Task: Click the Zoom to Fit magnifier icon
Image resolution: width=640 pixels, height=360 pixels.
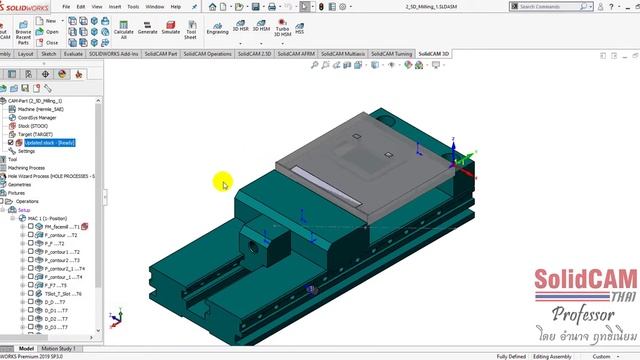Action: click(x=314, y=65)
